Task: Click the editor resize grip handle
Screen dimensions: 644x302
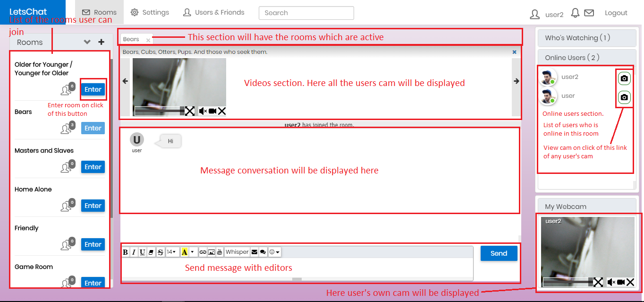Action: point(297,279)
